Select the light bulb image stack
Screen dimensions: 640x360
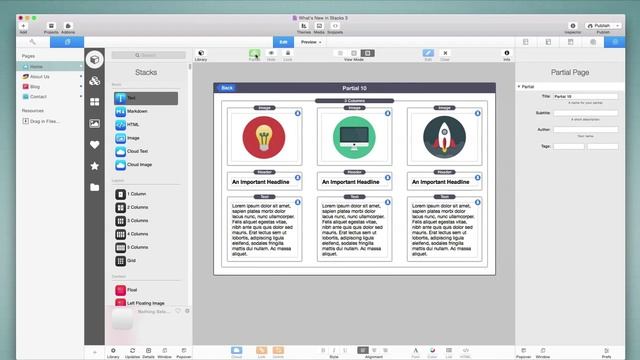pos(264,137)
